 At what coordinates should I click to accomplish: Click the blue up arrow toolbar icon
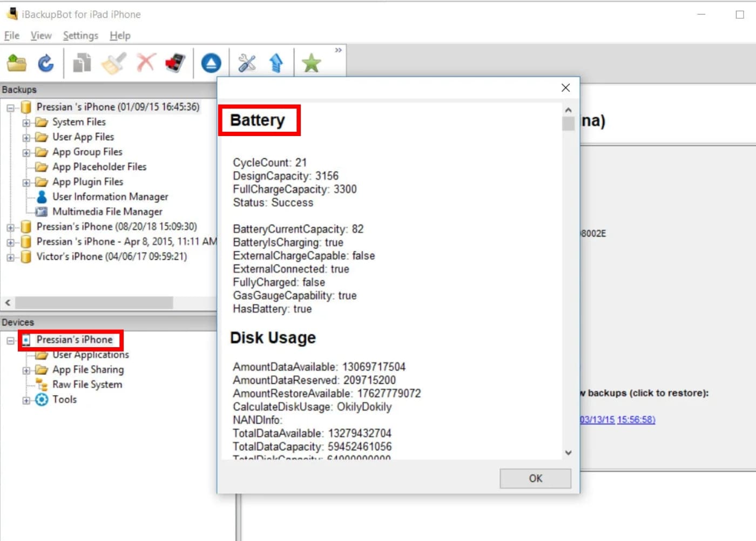point(276,63)
